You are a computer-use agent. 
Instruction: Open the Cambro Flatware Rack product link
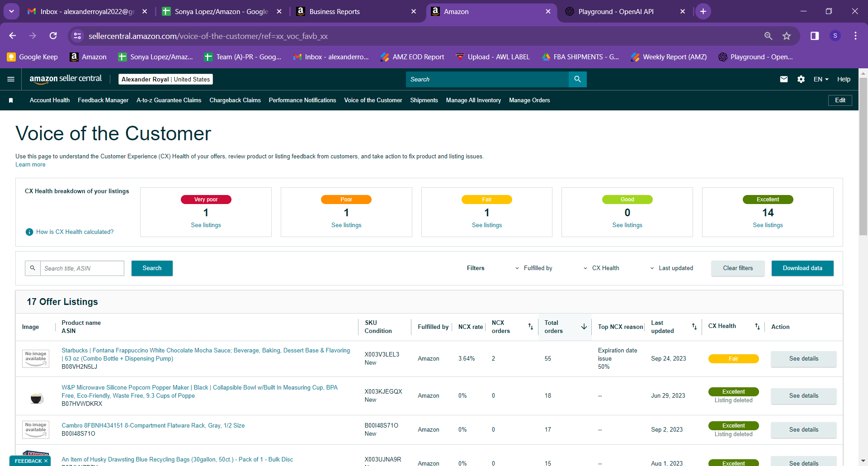[x=153, y=426]
